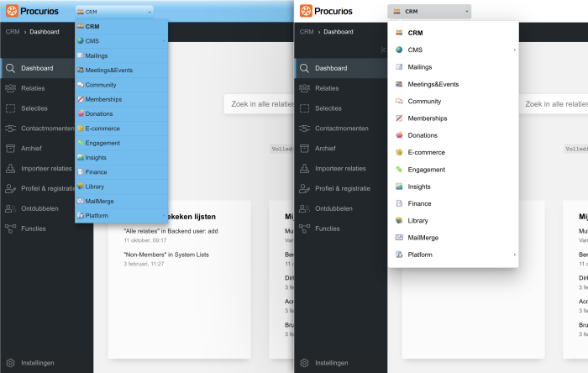This screenshot has width=588, height=373.
Task: Click E-commerce icon in the blue menu
Action: (x=81, y=129)
